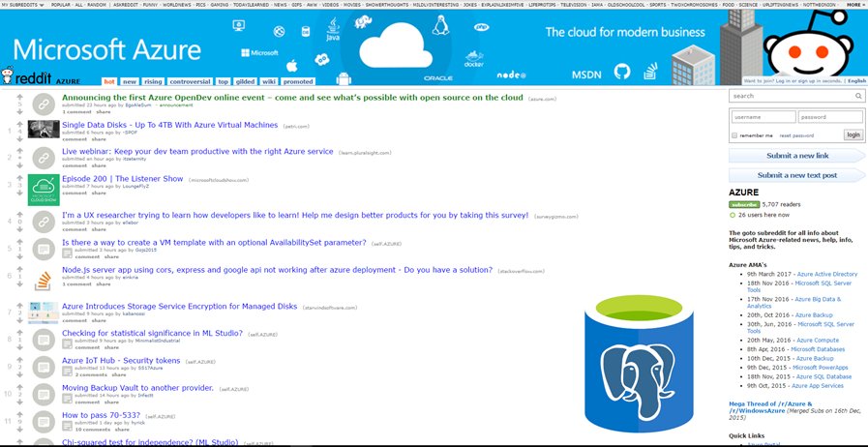Open the wiki tab

pos(269,81)
